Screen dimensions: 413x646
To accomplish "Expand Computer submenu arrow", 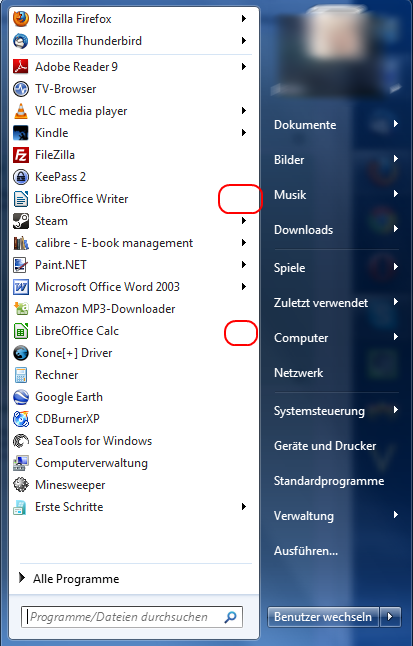I will (x=396, y=337).
